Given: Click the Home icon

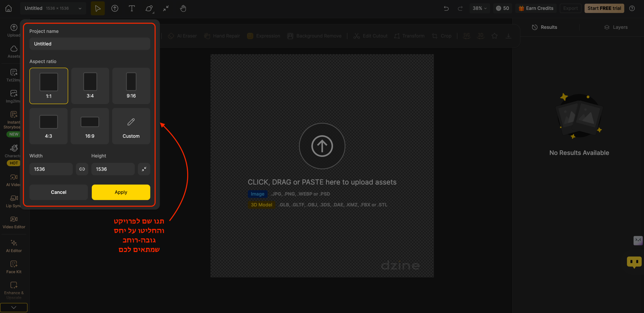Looking at the screenshot, I should (x=9, y=8).
